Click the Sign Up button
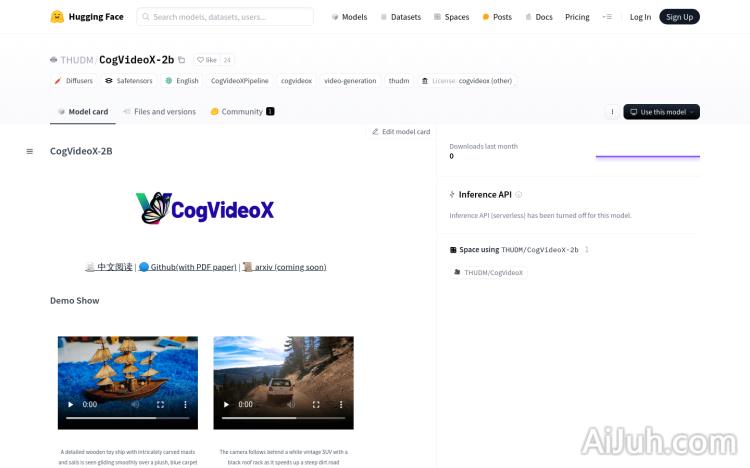750x468 pixels. point(679,17)
